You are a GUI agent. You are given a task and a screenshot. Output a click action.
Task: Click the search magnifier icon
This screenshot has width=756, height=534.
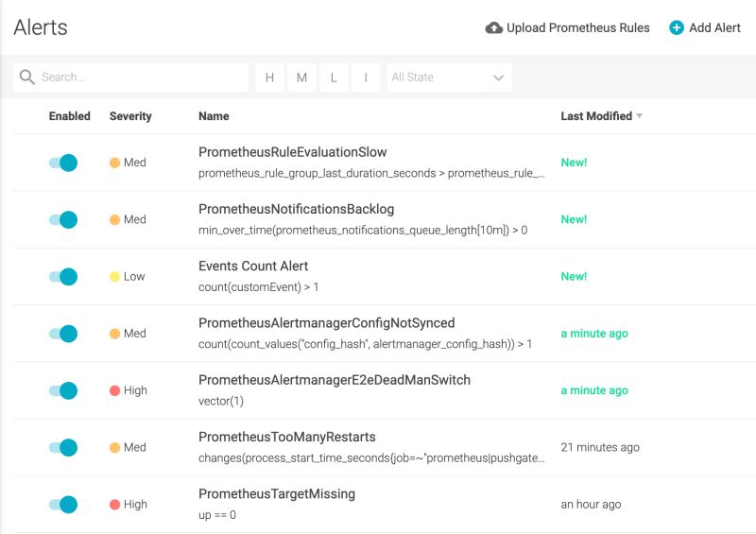click(27, 77)
